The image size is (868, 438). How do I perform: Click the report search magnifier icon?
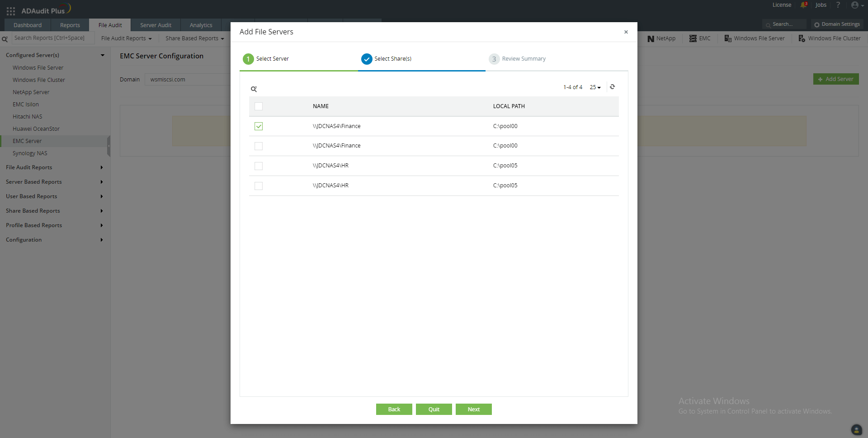point(5,39)
